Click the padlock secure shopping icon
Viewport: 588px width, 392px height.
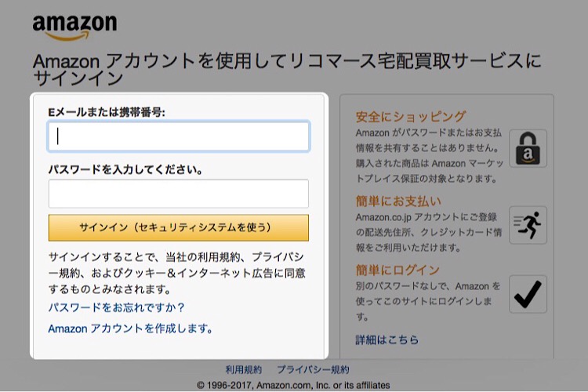pos(528,148)
